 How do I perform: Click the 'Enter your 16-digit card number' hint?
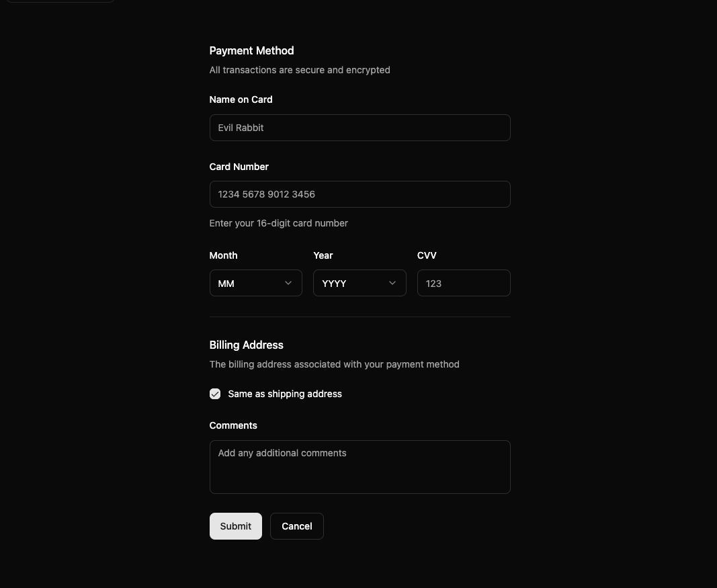tap(278, 223)
